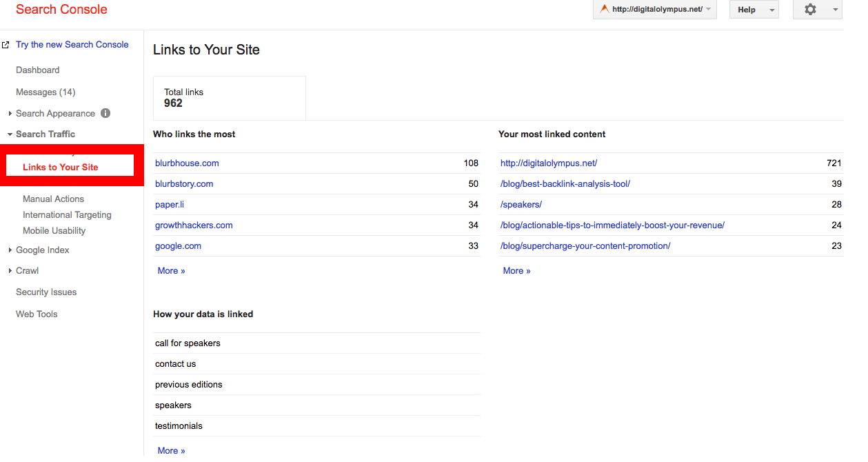Image resolution: width=868 pixels, height=462 pixels.
Task: Go to Mobile Usability page
Action: [x=54, y=231]
